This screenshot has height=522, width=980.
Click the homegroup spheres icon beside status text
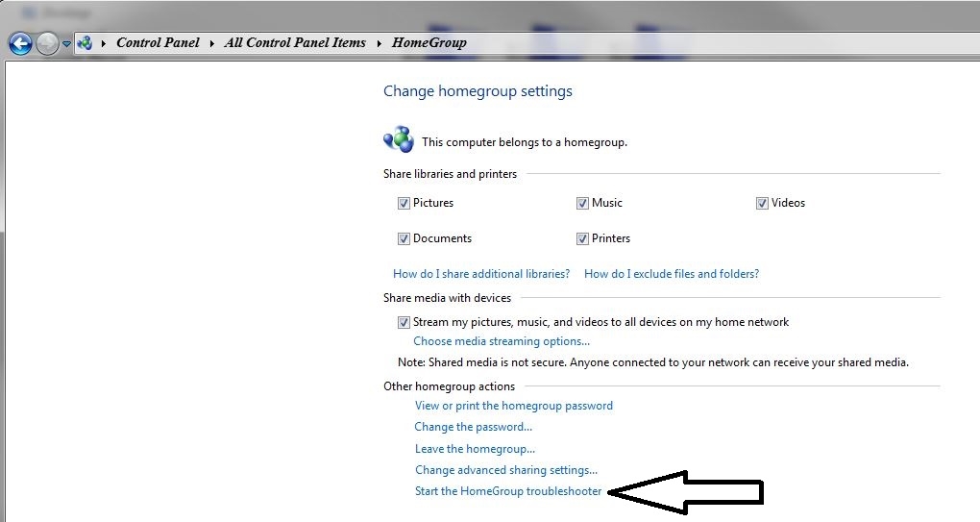coord(399,140)
